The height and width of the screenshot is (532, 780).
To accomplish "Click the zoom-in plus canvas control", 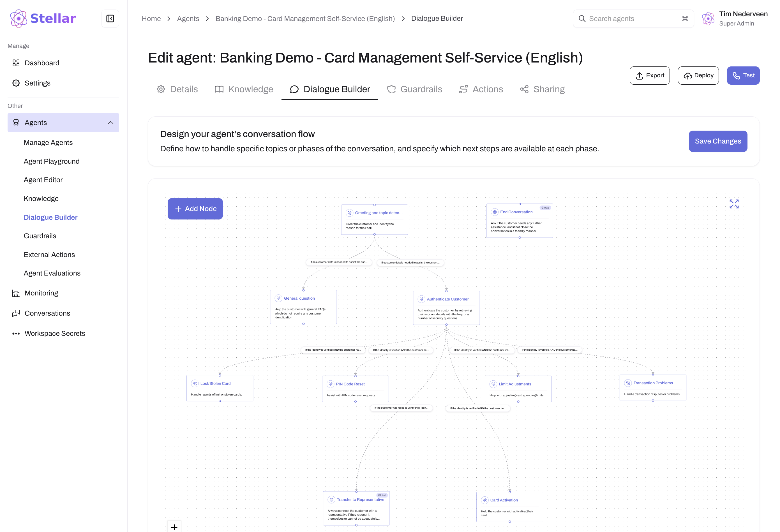I will coord(174,527).
